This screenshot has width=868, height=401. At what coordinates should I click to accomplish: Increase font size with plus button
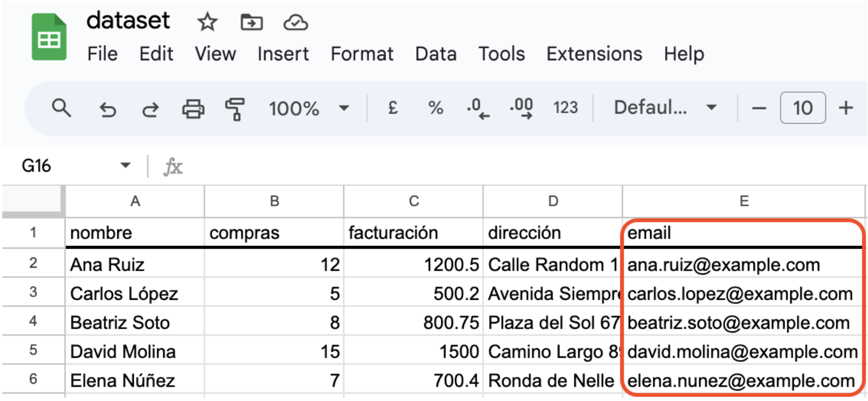846,108
